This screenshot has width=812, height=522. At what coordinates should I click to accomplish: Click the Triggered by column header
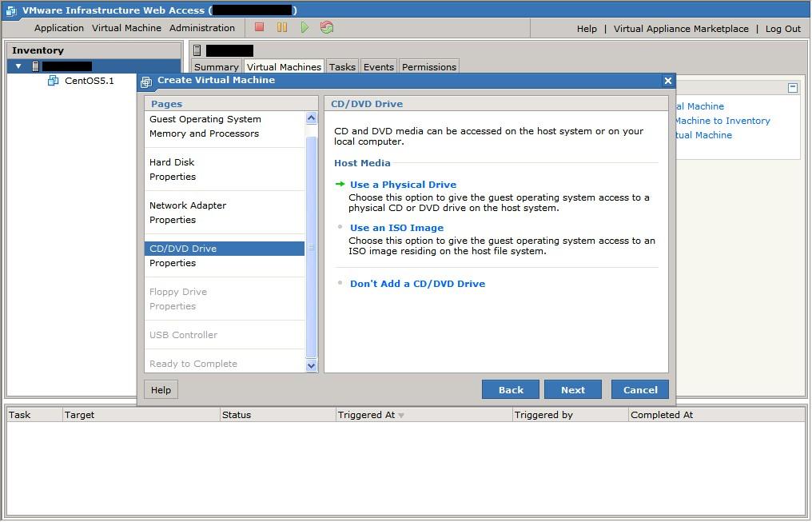[570, 415]
